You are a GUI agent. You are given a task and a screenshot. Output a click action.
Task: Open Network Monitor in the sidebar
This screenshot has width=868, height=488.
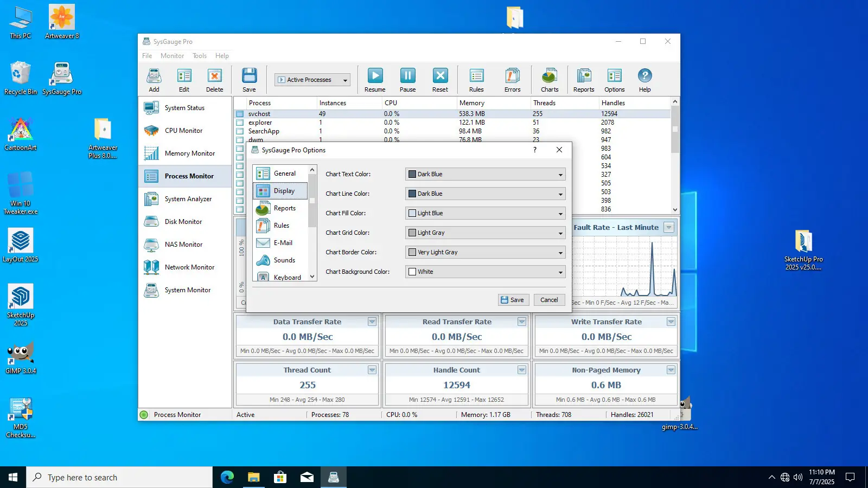coord(189,267)
